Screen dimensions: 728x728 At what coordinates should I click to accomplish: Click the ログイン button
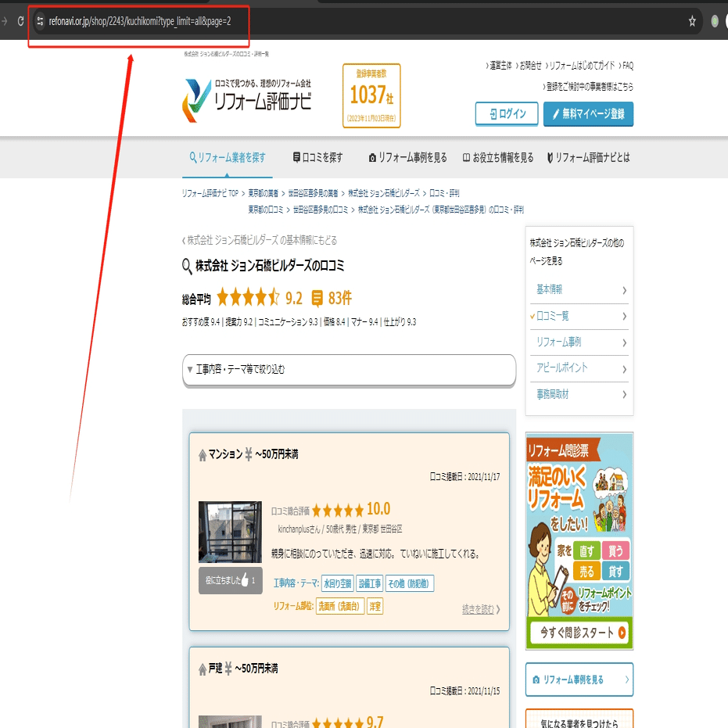pyautogui.click(x=507, y=113)
